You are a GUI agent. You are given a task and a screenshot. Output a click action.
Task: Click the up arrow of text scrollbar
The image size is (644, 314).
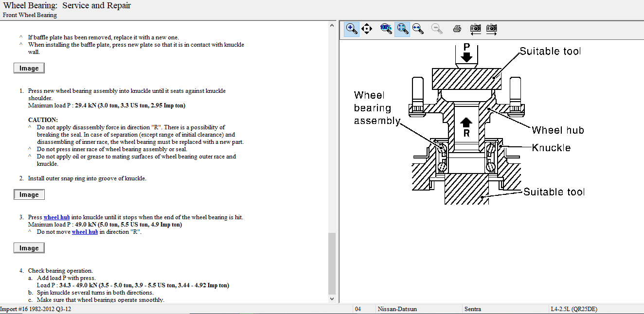point(332,25)
